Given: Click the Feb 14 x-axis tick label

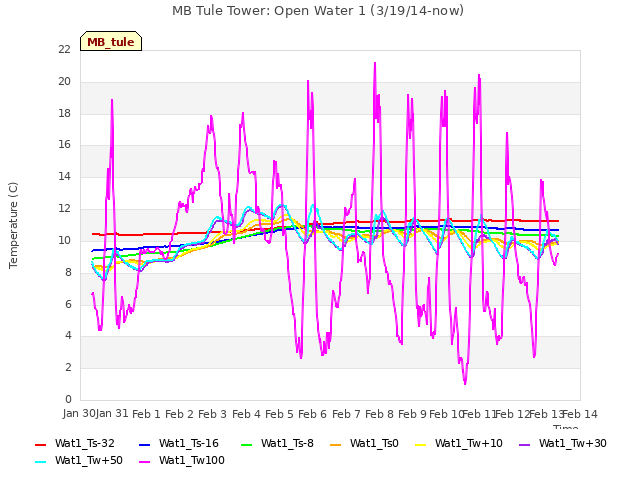Looking at the screenshot, I should (x=580, y=414).
